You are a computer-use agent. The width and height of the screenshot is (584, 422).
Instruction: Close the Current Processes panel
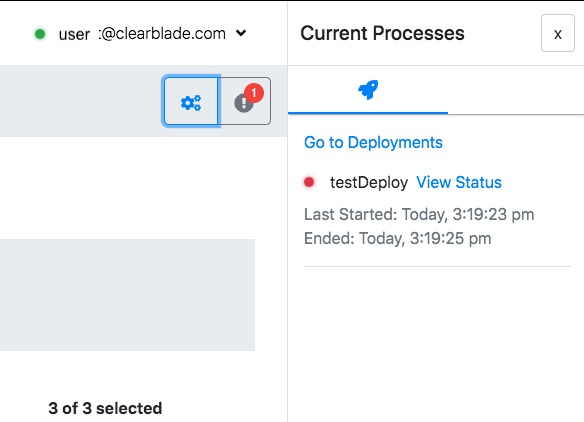(558, 33)
